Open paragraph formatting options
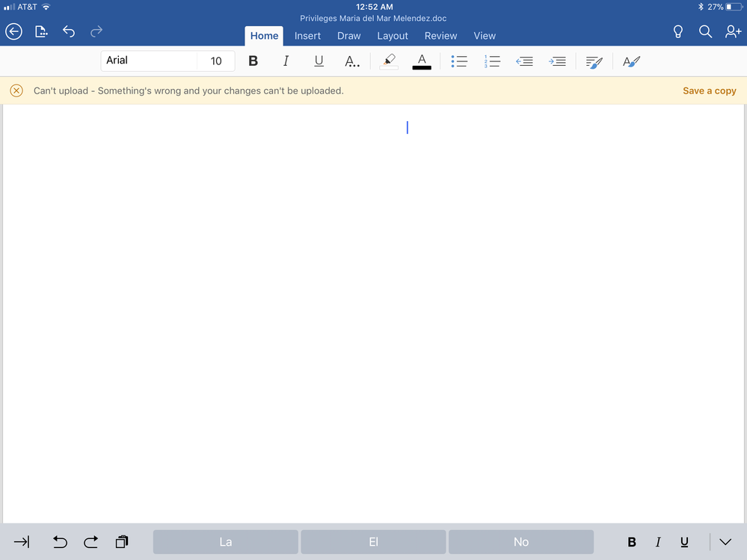 [x=594, y=62]
